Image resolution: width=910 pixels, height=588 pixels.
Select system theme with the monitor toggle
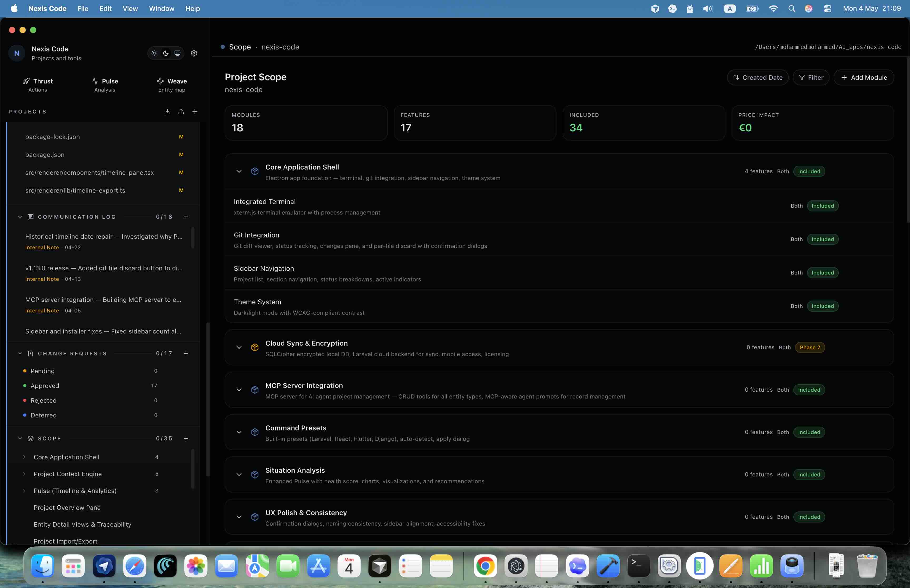(177, 53)
